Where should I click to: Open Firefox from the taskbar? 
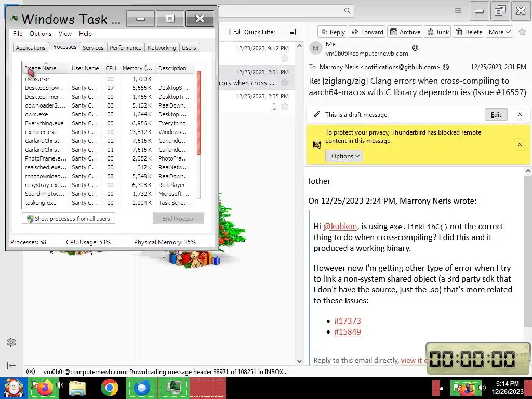coord(45,388)
